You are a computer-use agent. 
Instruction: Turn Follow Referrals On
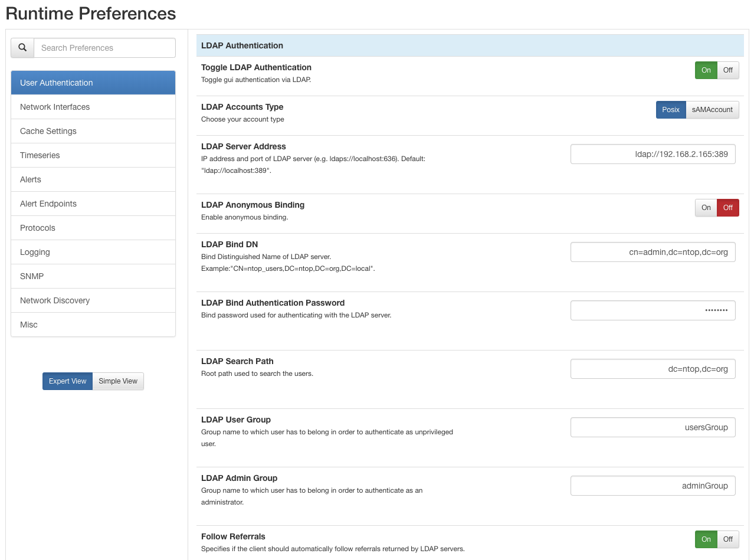706,539
